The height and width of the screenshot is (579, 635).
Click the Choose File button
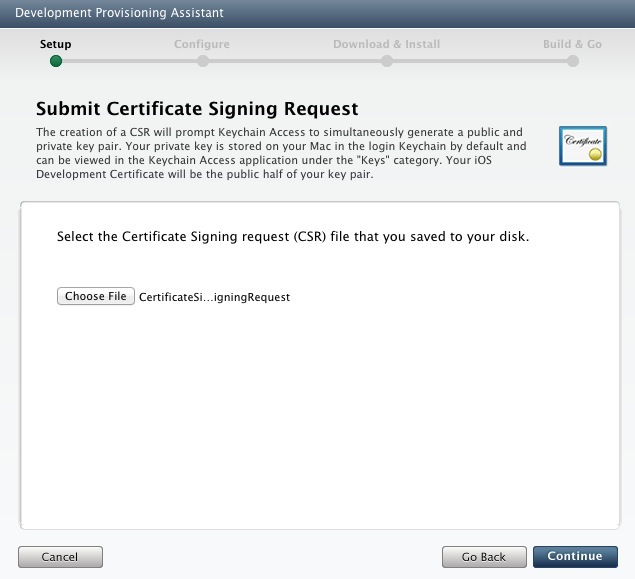96,296
